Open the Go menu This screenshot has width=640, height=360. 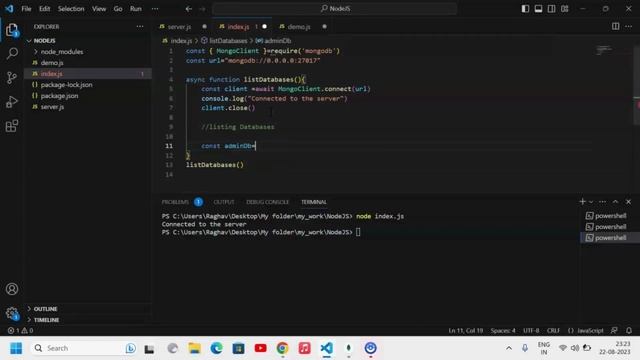click(x=118, y=9)
